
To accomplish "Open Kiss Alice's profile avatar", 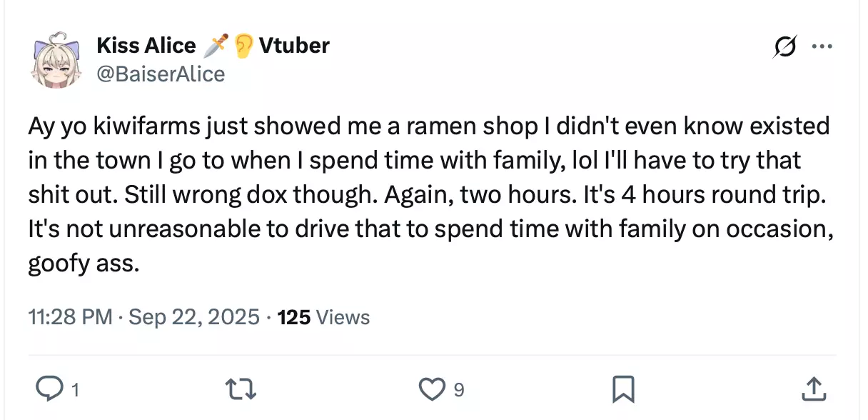I will (54, 59).
